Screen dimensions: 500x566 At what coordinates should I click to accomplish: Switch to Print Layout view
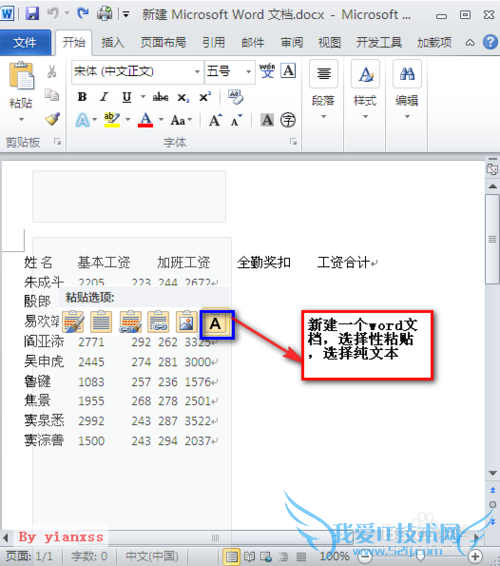pyautogui.click(x=231, y=557)
